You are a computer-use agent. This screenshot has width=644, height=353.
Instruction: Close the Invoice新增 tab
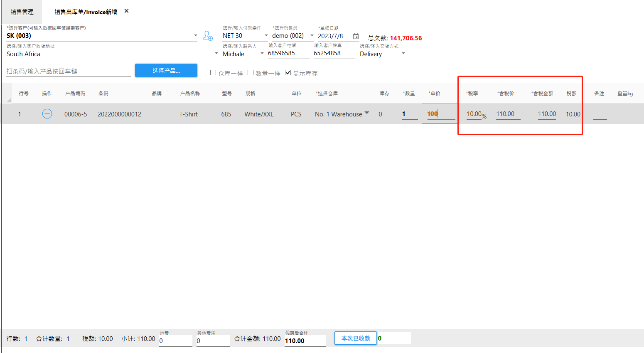pyautogui.click(x=127, y=11)
